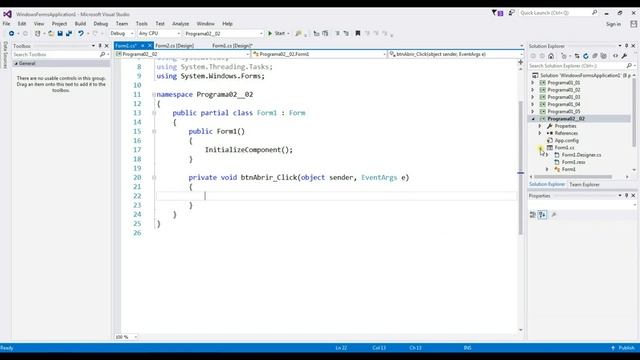640x360 pixels.
Task: Open the Debug configuration dropdown
Action: pyautogui.click(x=122, y=33)
